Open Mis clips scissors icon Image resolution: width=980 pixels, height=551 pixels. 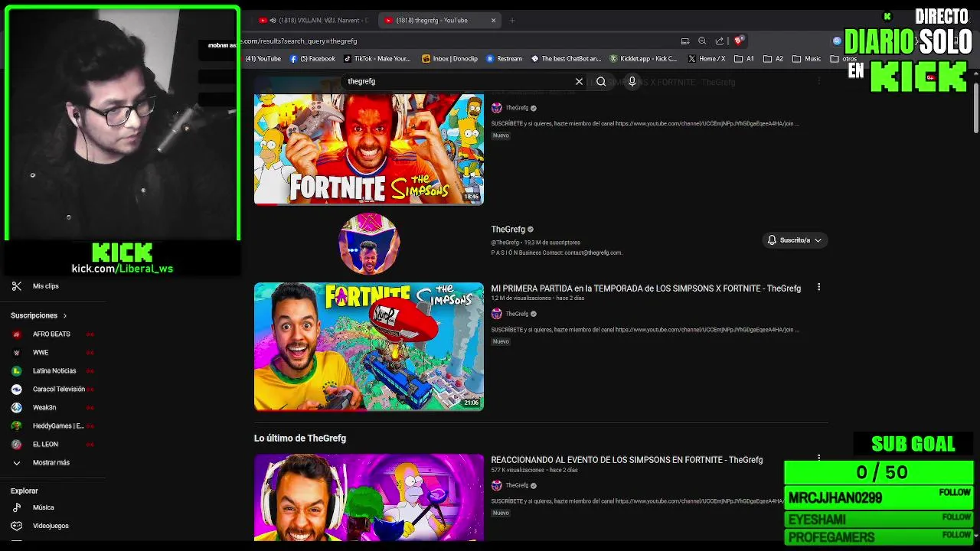(17, 286)
